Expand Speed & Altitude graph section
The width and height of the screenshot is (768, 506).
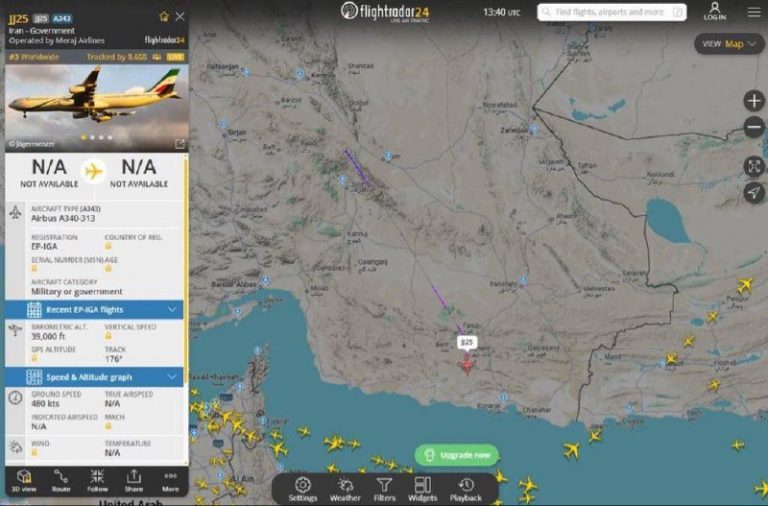pos(94,377)
